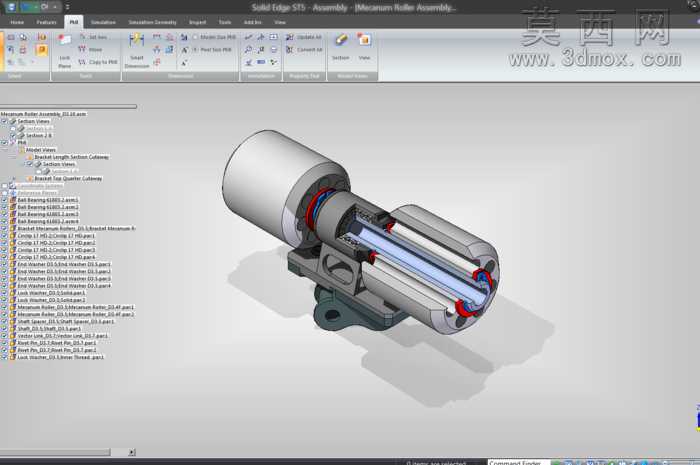Toggle the PMI node checkbox

pyautogui.click(x=4, y=142)
